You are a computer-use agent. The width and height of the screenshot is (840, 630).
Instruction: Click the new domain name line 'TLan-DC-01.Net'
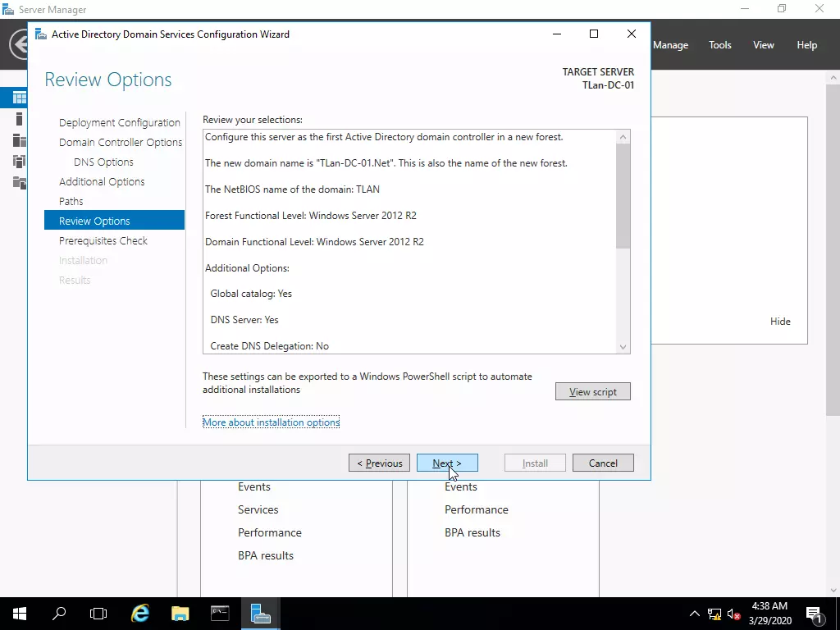[x=386, y=163]
